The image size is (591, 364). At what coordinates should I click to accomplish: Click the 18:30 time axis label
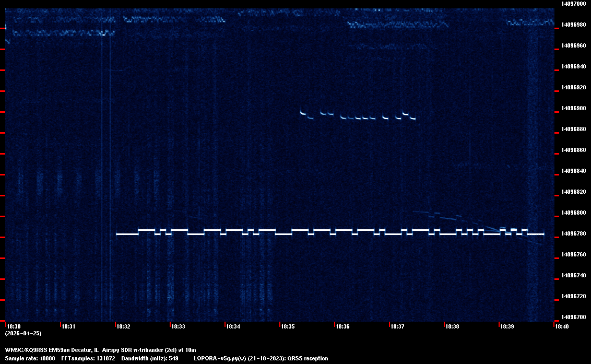point(14,326)
